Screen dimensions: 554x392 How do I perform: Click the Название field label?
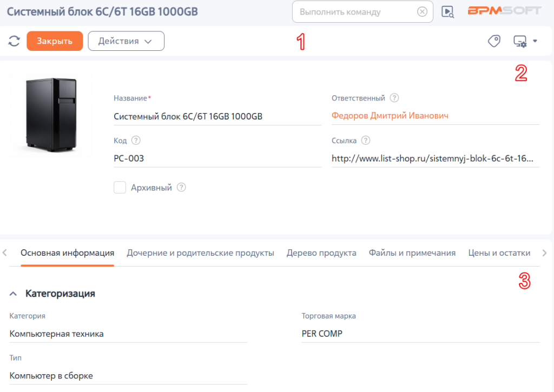tap(130, 98)
